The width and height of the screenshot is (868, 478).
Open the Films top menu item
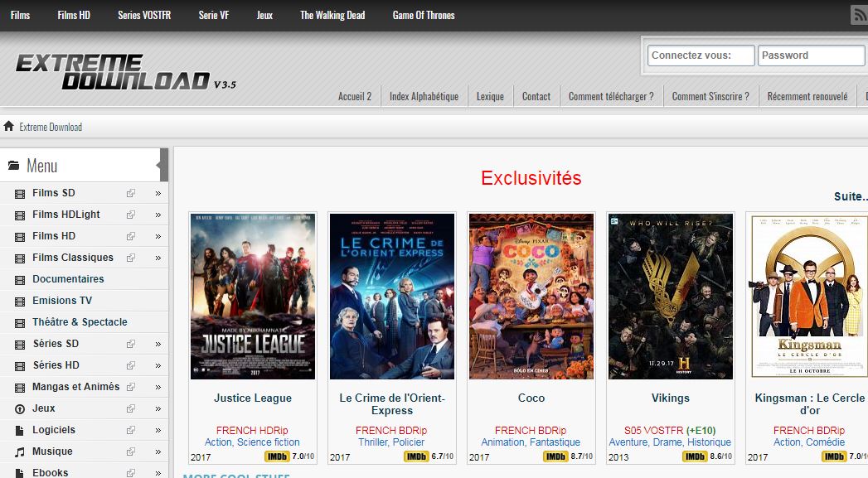point(20,16)
